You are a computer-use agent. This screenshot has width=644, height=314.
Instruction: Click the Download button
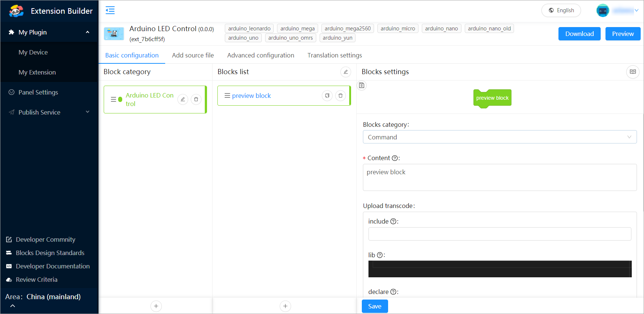(579, 34)
